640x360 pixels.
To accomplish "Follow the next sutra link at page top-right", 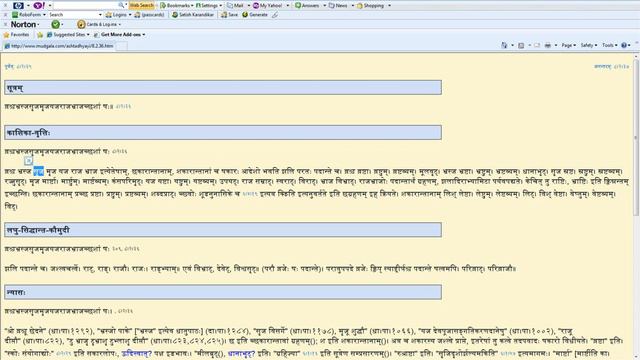I will [x=611, y=66].
